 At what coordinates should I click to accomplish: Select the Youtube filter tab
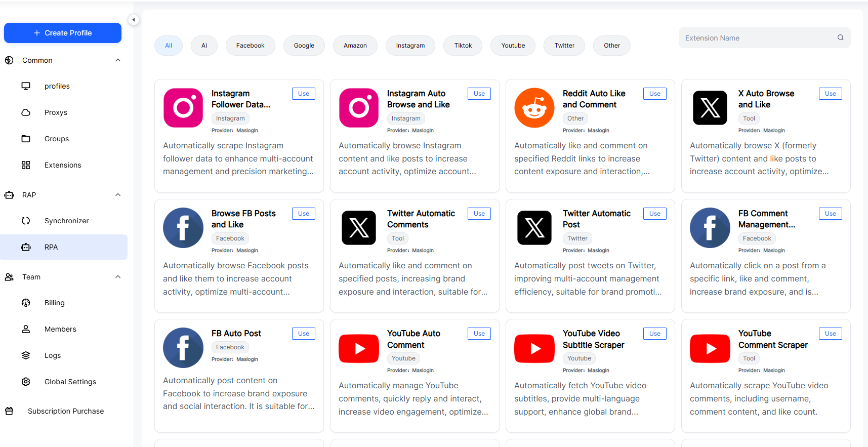[513, 46]
